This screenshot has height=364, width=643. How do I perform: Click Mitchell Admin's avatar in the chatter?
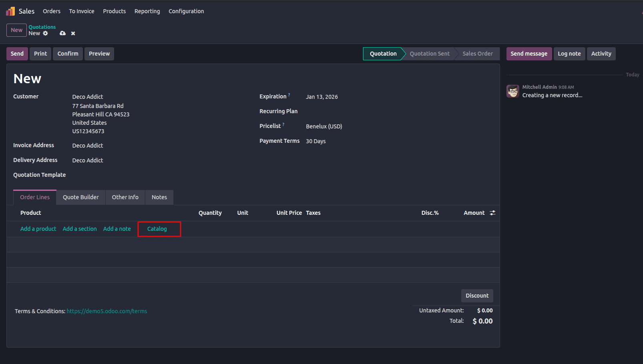(513, 91)
